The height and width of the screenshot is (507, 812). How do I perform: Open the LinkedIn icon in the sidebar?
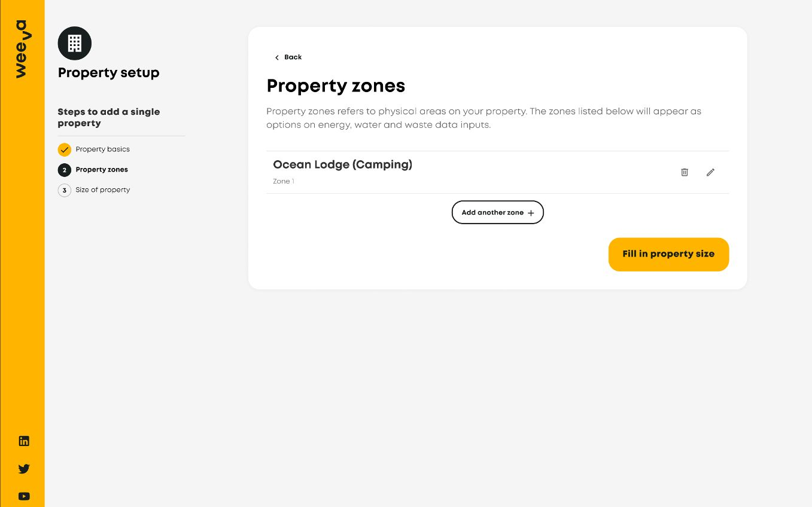24,441
